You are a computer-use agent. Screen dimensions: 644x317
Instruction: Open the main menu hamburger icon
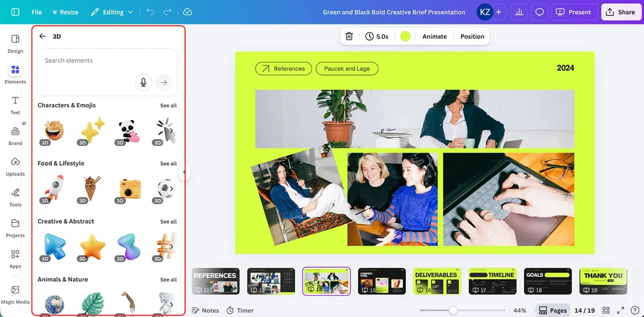[x=15, y=12]
